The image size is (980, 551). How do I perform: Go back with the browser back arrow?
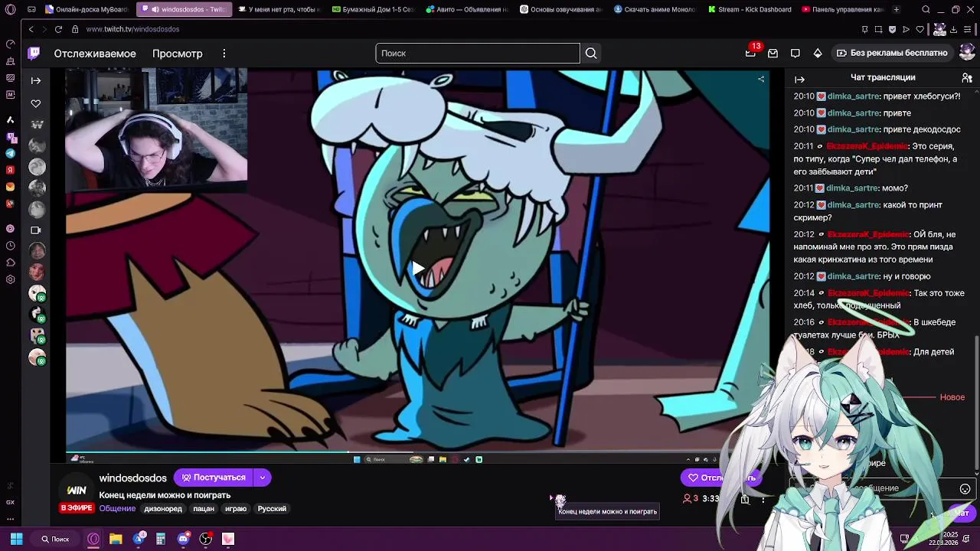coord(31,29)
